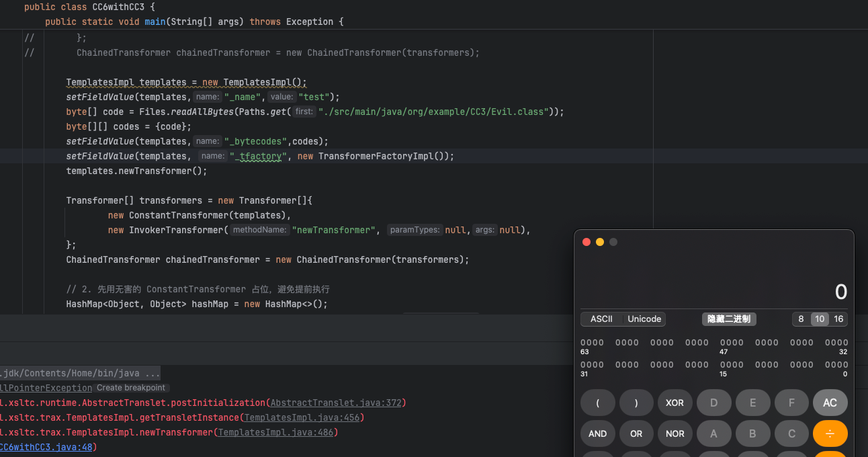Click the 隐藏二进制 button in Calculator
The height and width of the screenshot is (457, 868).
pyautogui.click(x=729, y=319)
